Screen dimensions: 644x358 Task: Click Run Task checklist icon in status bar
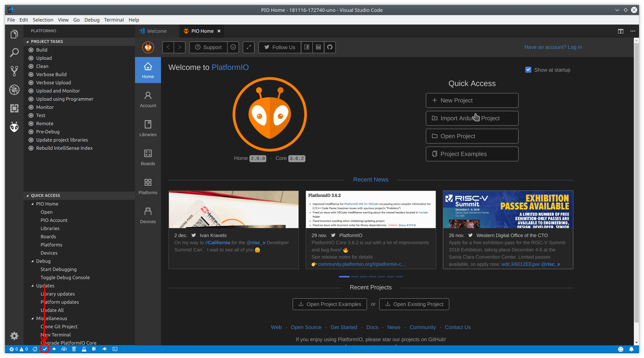[x=94, y=349]
